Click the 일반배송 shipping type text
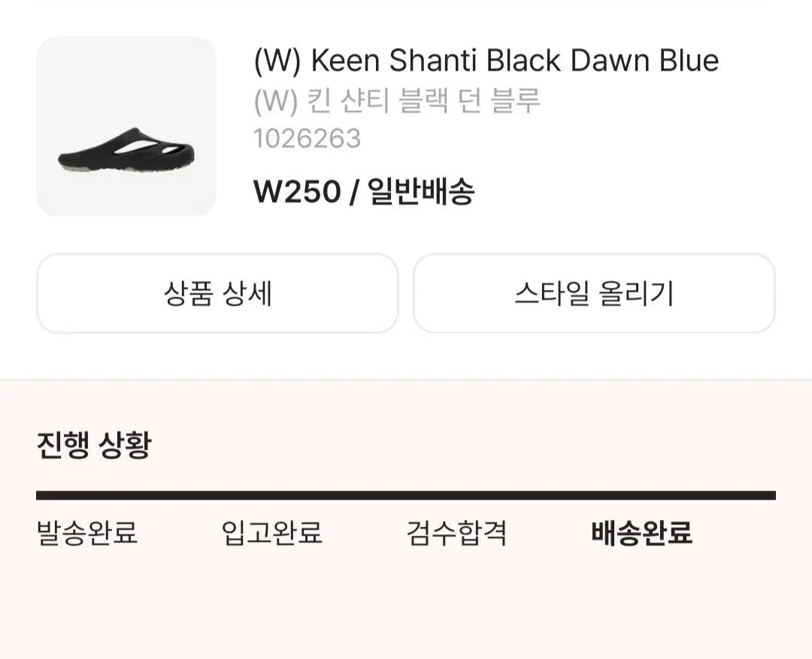 click(421, 192)
